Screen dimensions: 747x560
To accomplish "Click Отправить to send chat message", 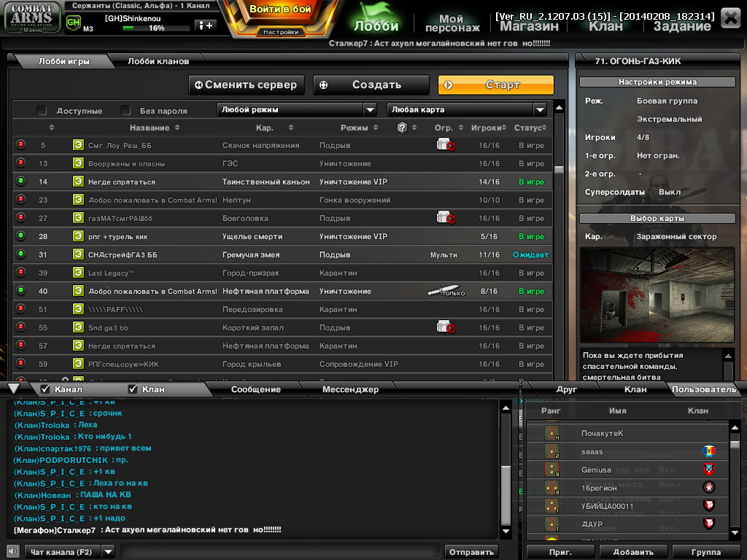I will [471, 552].
